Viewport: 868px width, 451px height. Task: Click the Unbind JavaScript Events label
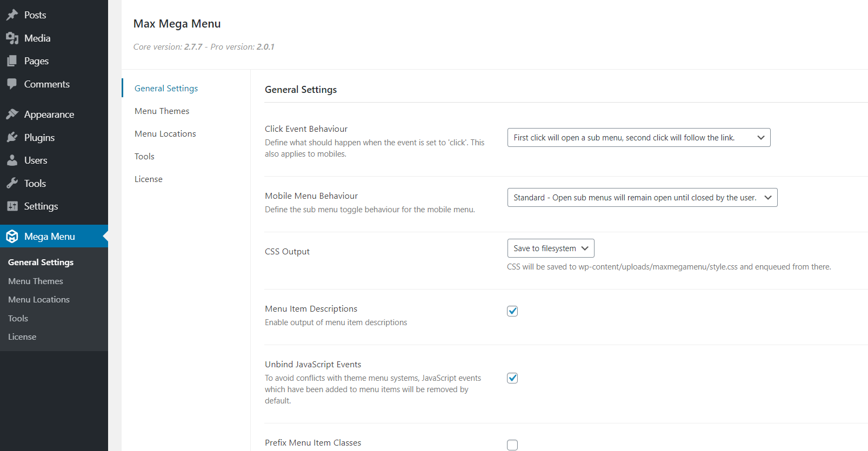[x=313, y=365]
